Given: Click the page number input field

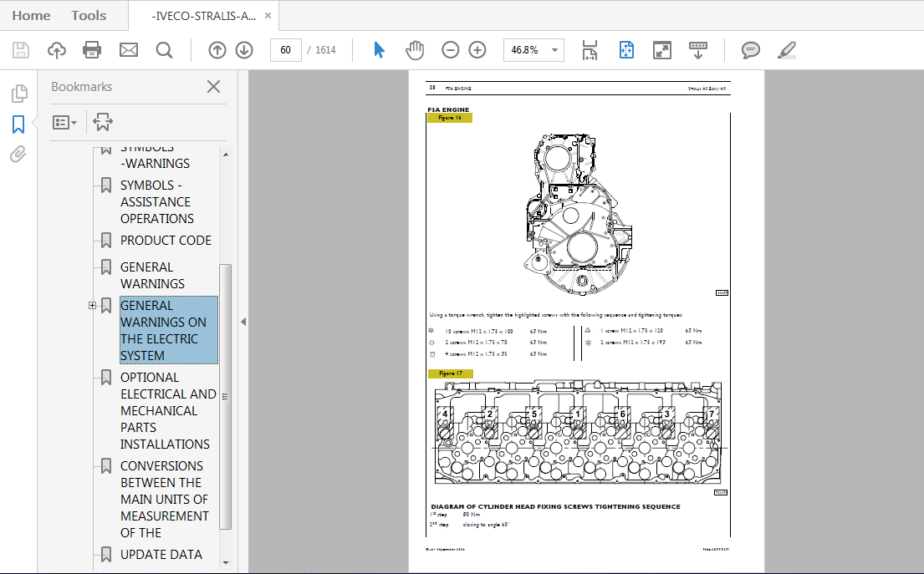Looking at the screenshot, I should click(286, 50).
